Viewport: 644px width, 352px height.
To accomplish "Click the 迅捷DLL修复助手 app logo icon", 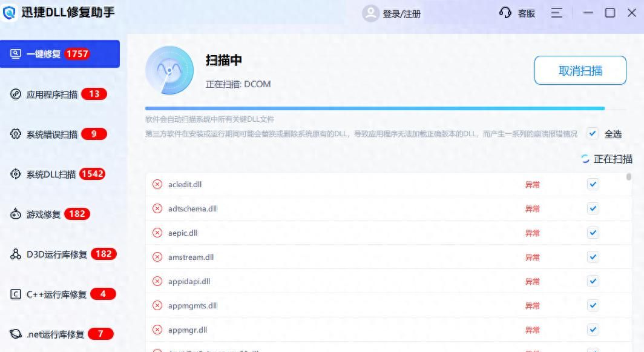I will point(10,13).
